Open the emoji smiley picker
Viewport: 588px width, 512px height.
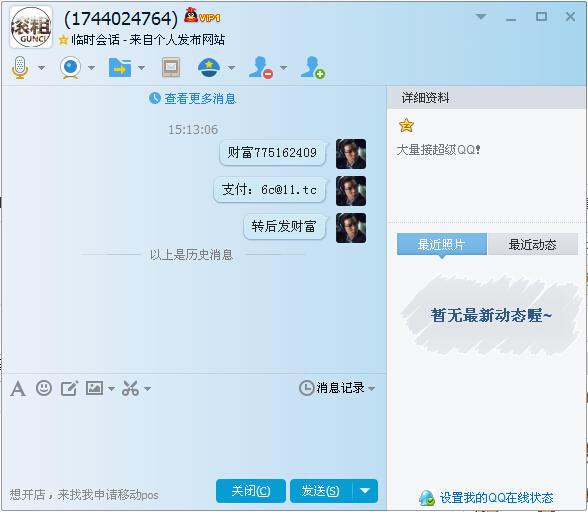(x=44, y=388)
